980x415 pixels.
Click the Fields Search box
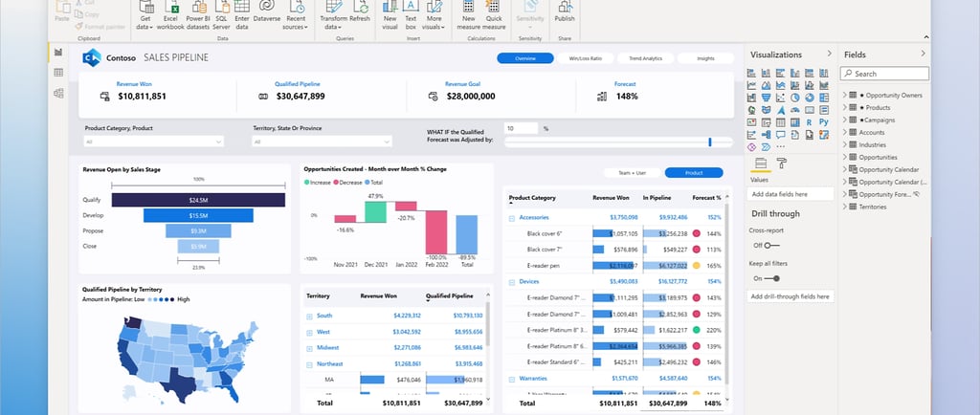[884, 74]
